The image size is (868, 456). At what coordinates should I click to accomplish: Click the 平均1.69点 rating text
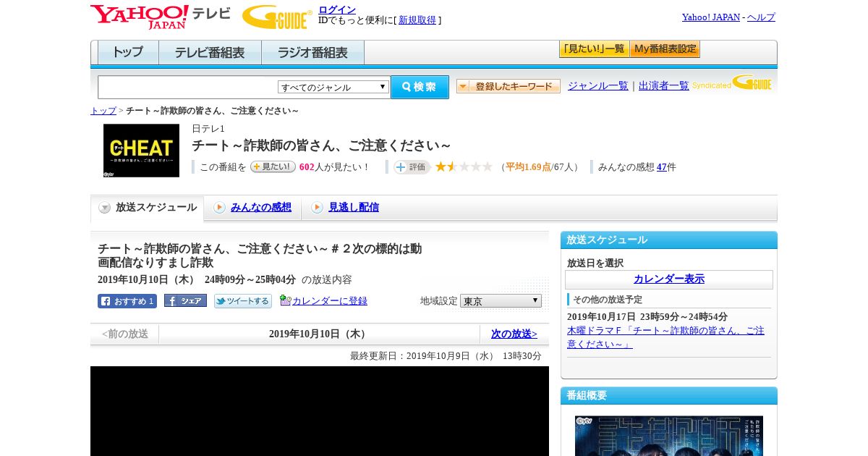pyautogui.click(x=528, y=167)
